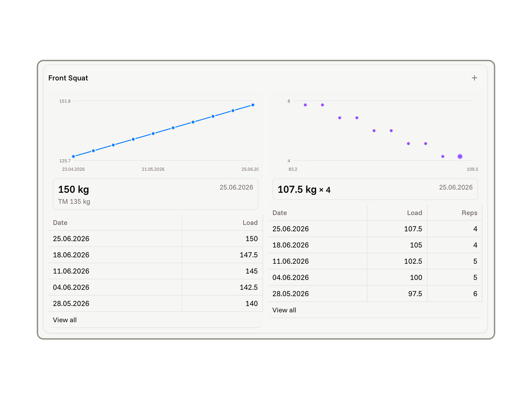Click the 107.5 load cell
Screen dimensions: 532x399
click(397, 229)
